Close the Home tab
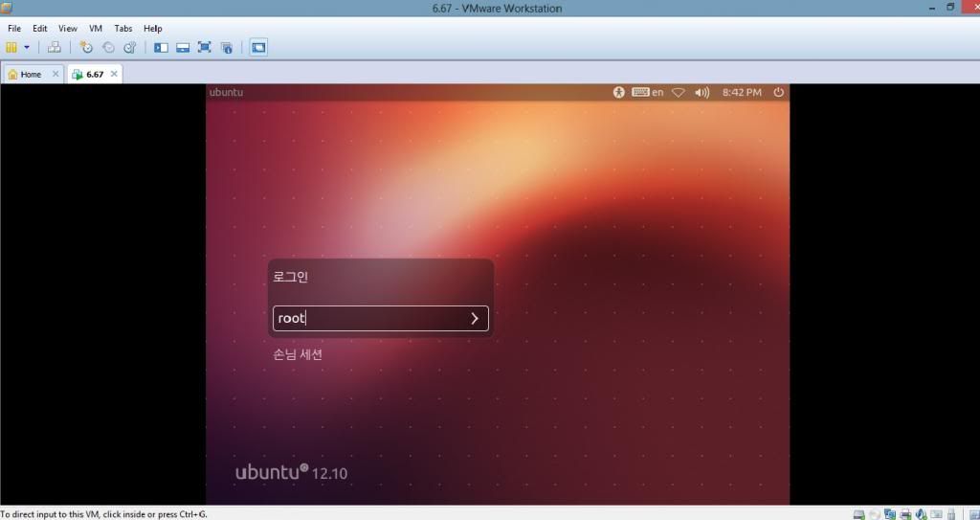Image resolution: width=980 pixels, height=520 pixels. pyautogui.click(x=55, y=74)
